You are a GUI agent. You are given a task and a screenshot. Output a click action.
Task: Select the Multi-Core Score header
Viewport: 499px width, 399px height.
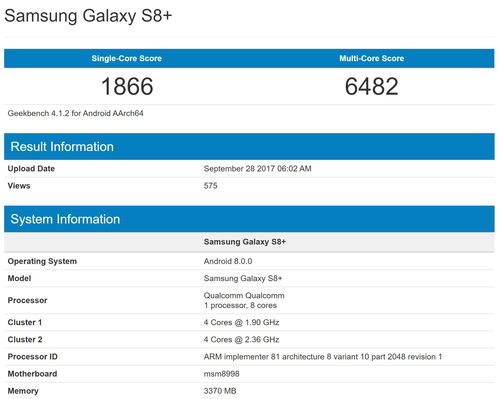[372, 58]
